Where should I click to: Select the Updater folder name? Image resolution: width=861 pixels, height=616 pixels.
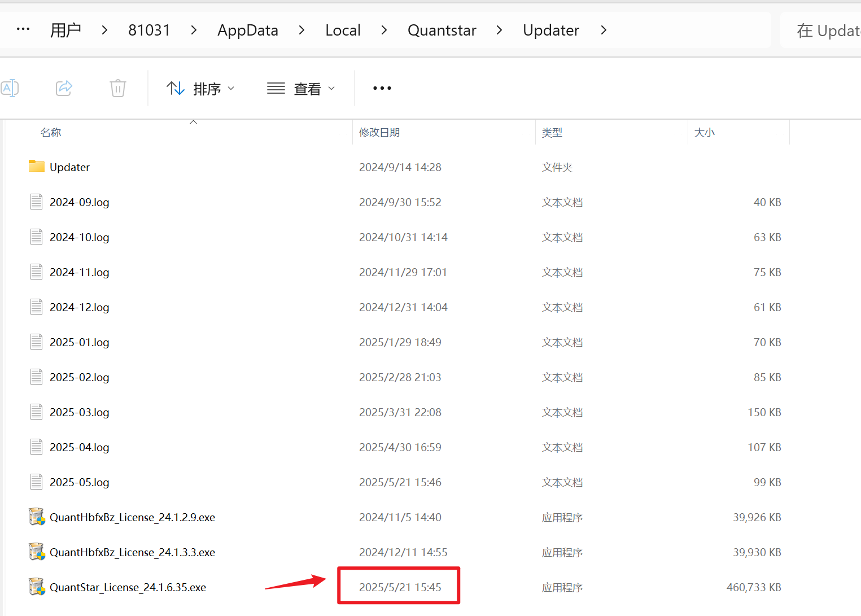coord(69,167)
